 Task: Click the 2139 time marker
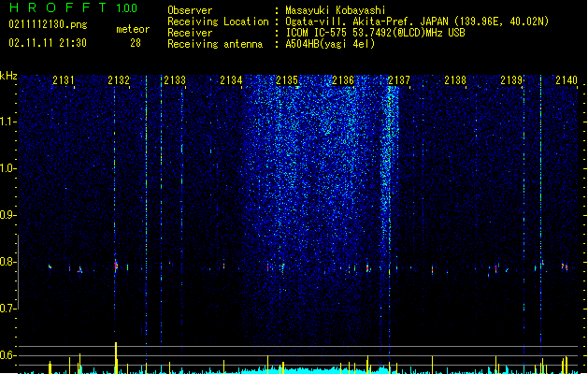pyautogui.click(x=511, y=79)
